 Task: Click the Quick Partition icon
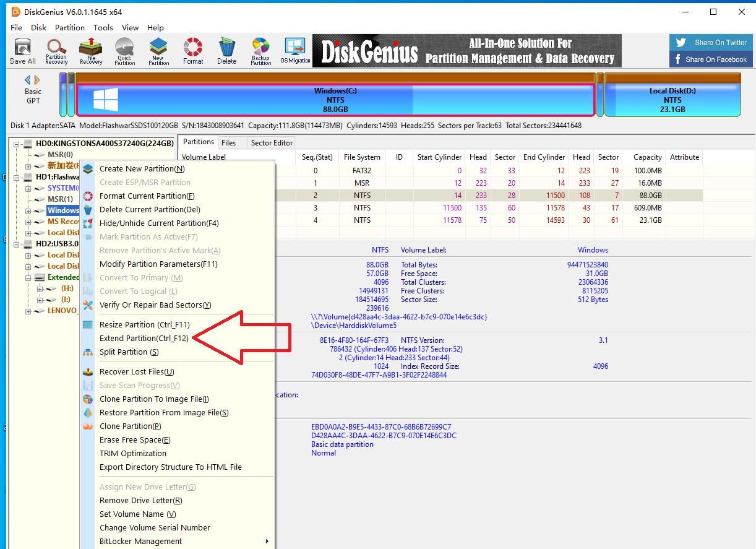pos(124,51)
